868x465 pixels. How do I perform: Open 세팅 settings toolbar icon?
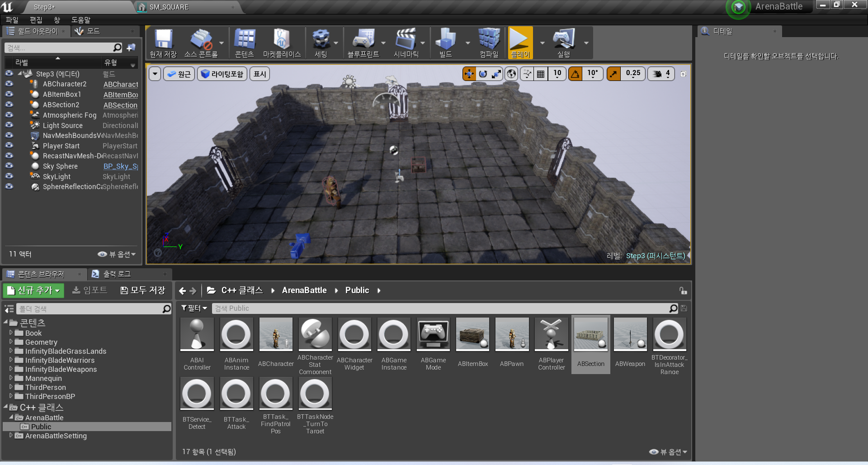click(321, 43)
